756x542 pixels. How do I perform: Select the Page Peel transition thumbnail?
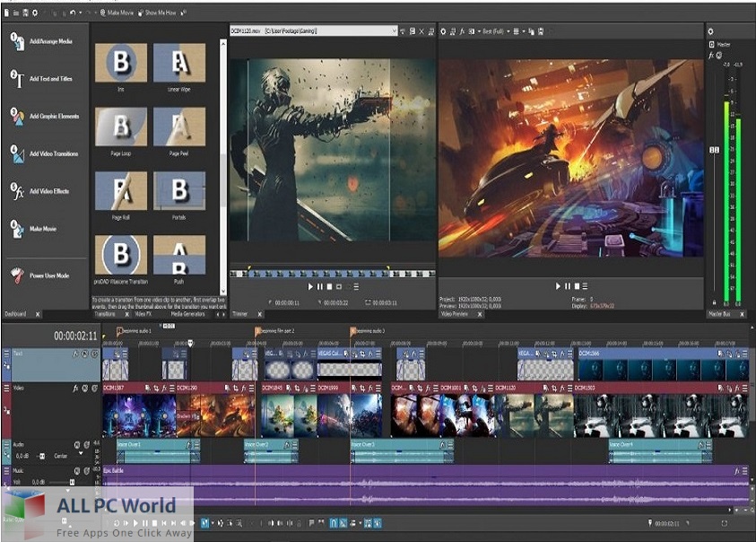click(179, 127)
